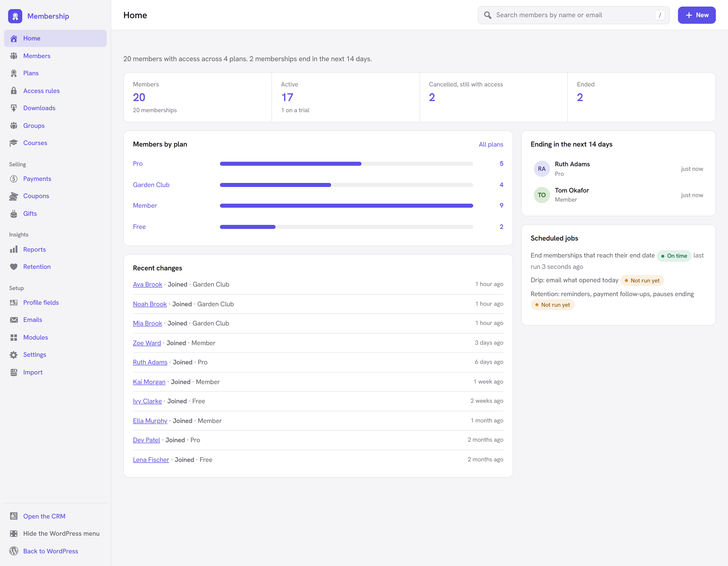This screenshot has height=566, width=728.
Task: Click the Free plan progress bar
Action: 346,227
